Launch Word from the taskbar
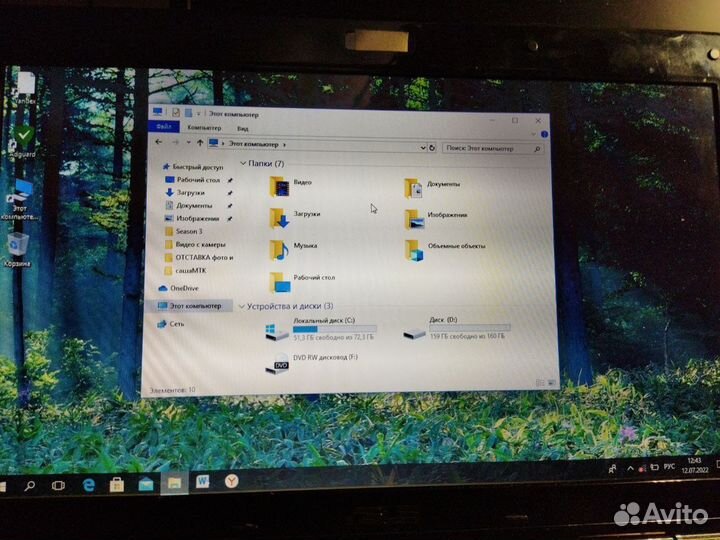This screenshot has height=540, width=720. click(202, 482)
